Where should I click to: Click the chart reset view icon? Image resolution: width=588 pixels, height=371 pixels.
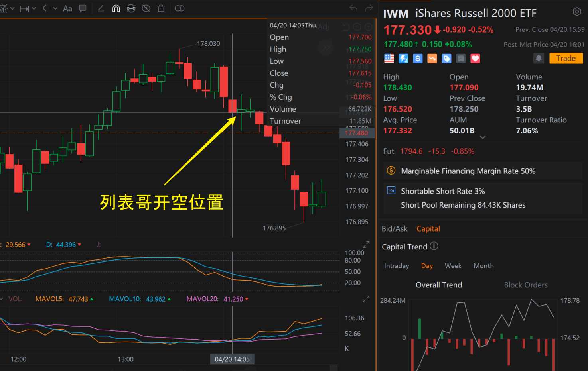(x=345, y=27)
